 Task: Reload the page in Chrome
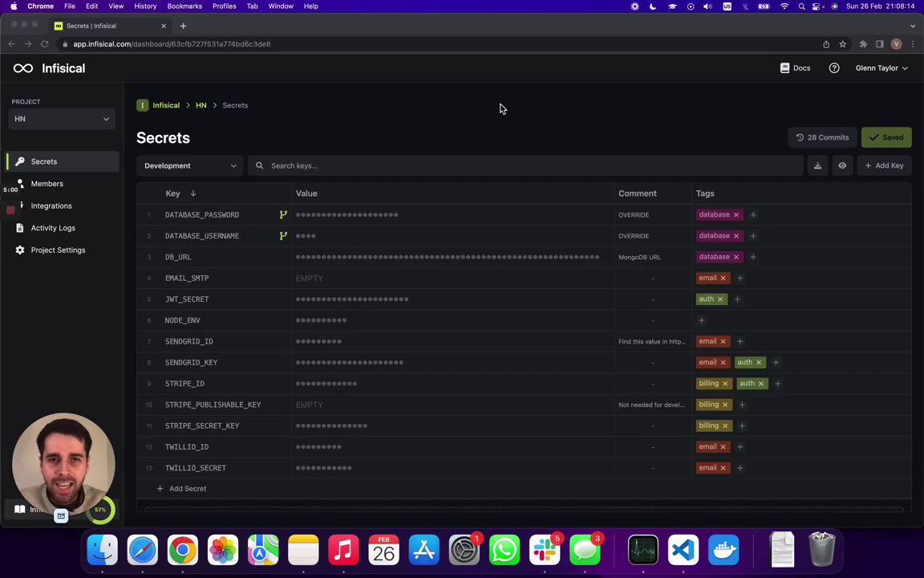point(45,44)
